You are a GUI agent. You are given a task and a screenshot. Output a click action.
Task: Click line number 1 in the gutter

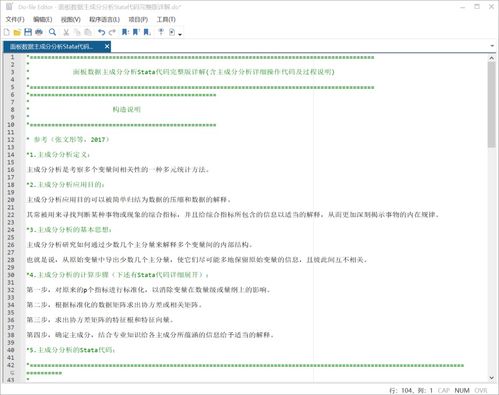pyautogui.click(x=12, y=57)
